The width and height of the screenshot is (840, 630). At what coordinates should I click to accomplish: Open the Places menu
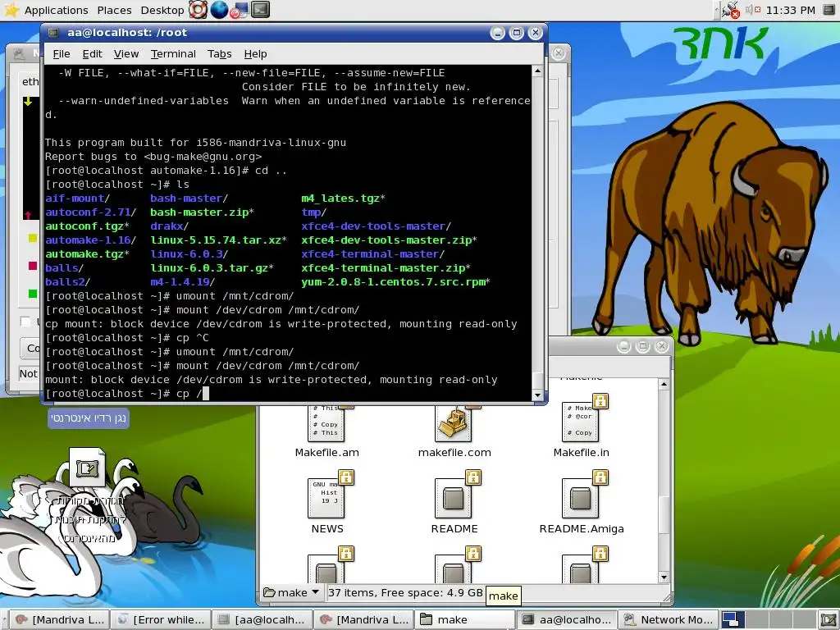click(114, 10)
